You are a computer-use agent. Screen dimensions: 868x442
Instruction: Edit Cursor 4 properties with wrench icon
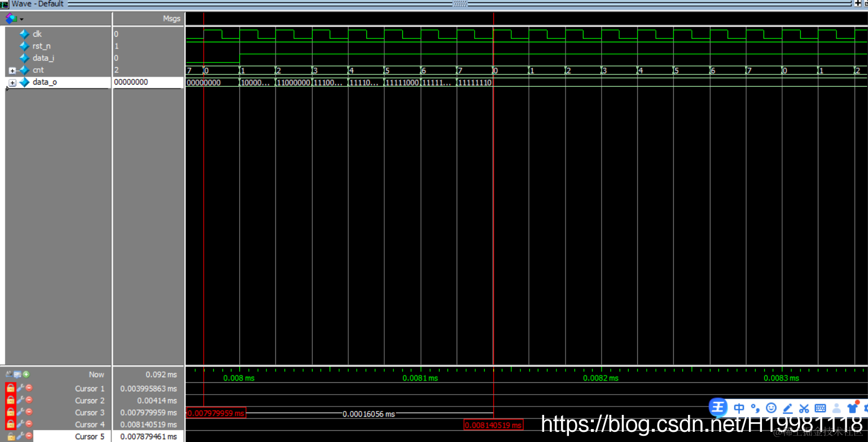click(20, 424)
